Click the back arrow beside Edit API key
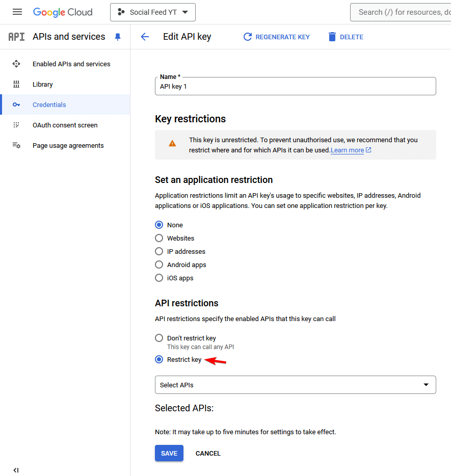This screenshot has height=476, width=451. (145, 36)
